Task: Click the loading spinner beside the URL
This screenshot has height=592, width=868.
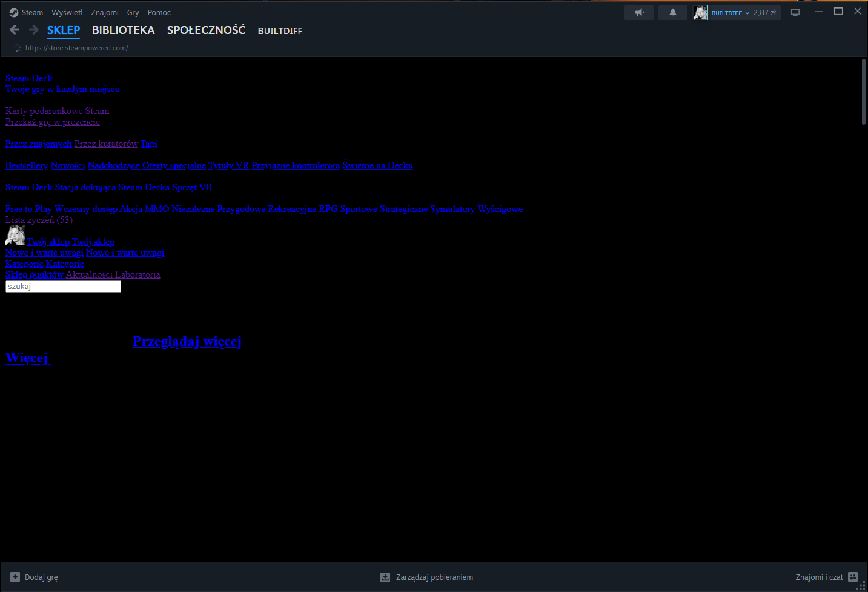Action: pyautogui.click(x=18, y=48)
